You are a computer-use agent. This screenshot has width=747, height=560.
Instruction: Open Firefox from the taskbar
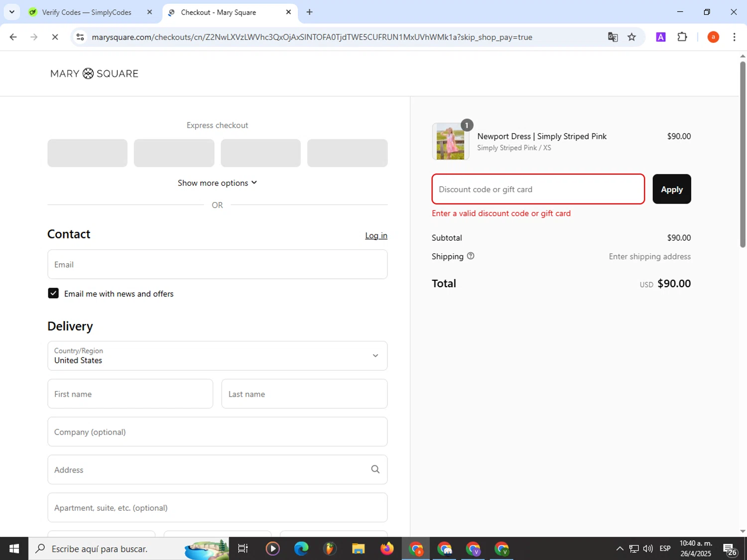coord(387,549)
